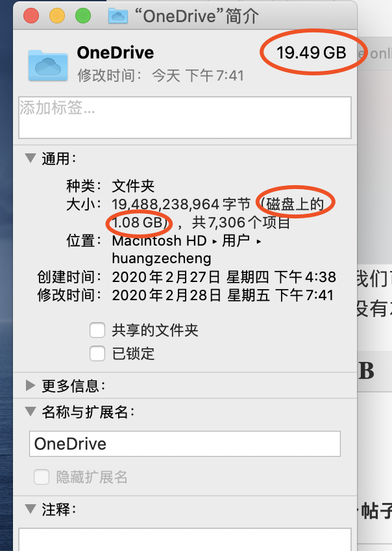392x551 pixels.
Task: Expand the 更多信息 section
Action: [x=30, y=386]
